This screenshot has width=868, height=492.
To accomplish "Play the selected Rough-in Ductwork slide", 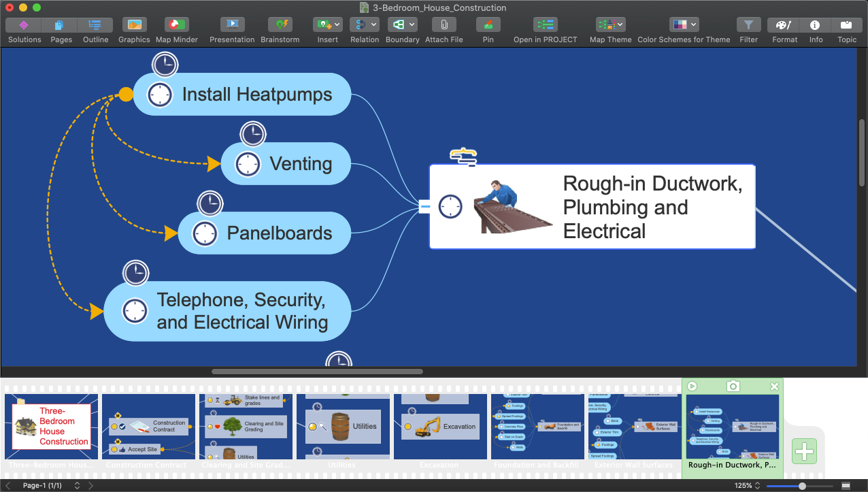I will (x=692, y=387).
